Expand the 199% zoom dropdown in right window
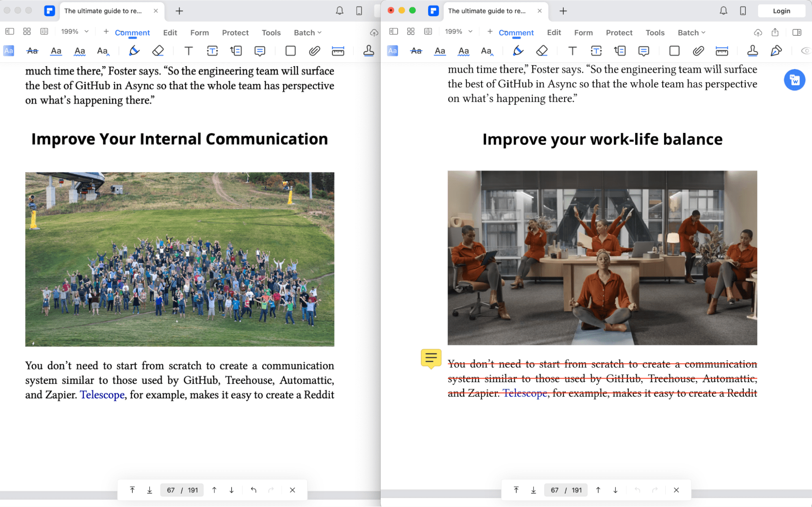The height and width of the screenshot is (507, 812). [x=459, y=32]
